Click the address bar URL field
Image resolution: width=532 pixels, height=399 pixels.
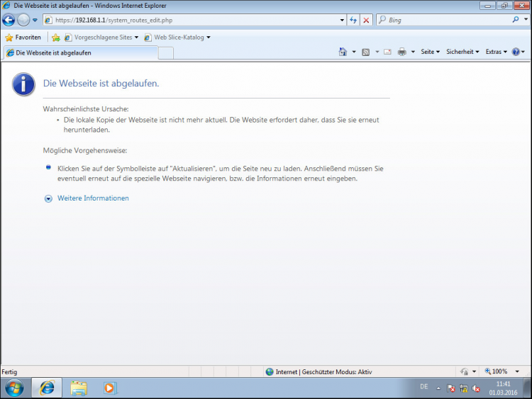[192, 20]
